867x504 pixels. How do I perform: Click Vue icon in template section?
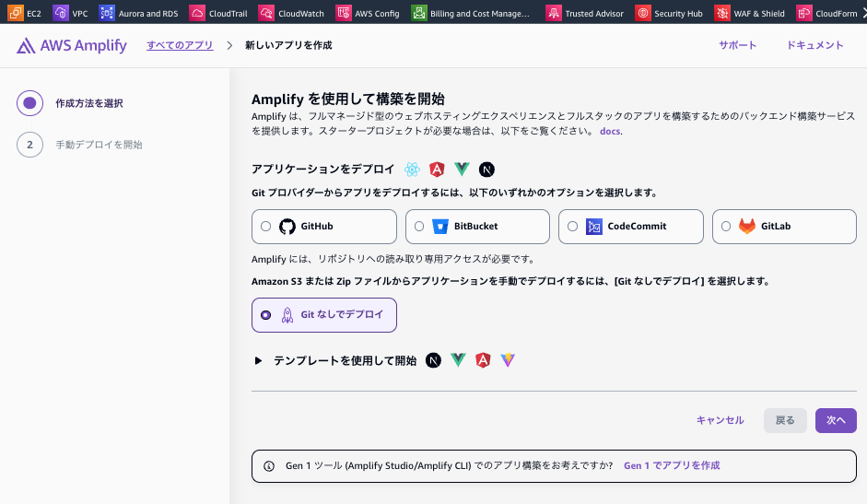(459, 360)
